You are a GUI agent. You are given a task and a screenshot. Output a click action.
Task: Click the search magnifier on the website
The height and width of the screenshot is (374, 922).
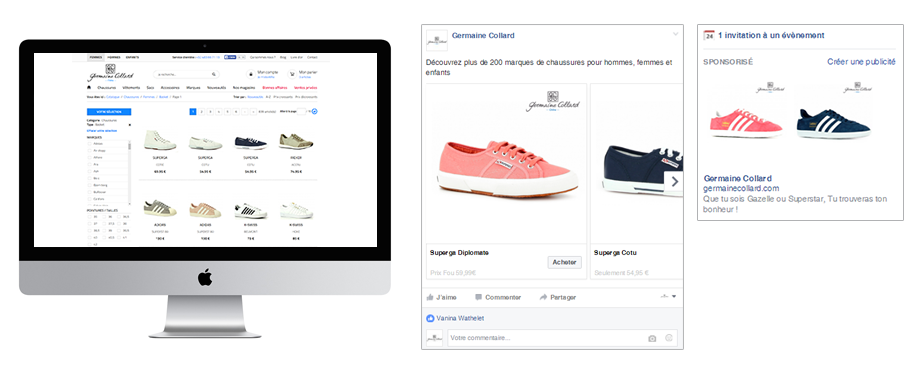click(213, 74)
